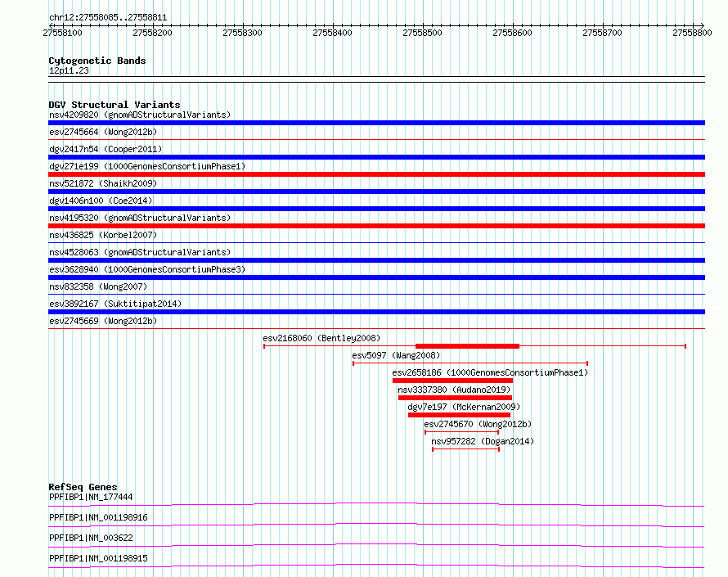Click the DGV Structural Variants track heading
The height and width of the screenshot is (577, 728).
[115, 105]
